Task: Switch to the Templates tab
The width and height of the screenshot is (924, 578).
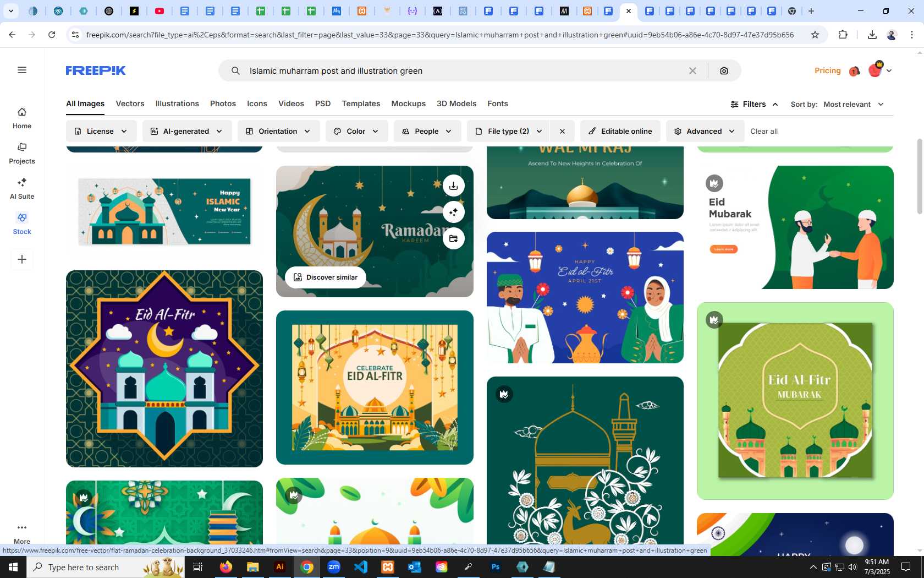Action: coord(361,103)
